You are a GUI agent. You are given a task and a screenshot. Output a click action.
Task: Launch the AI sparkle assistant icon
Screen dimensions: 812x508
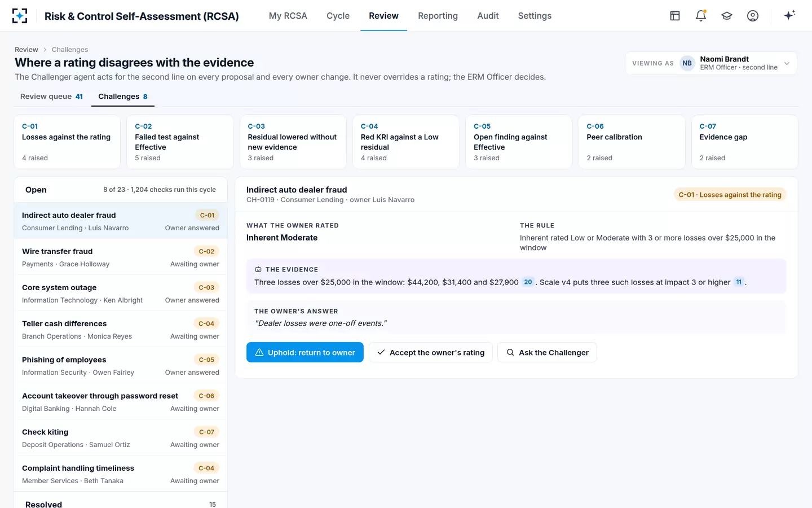[x=789, y=15]
